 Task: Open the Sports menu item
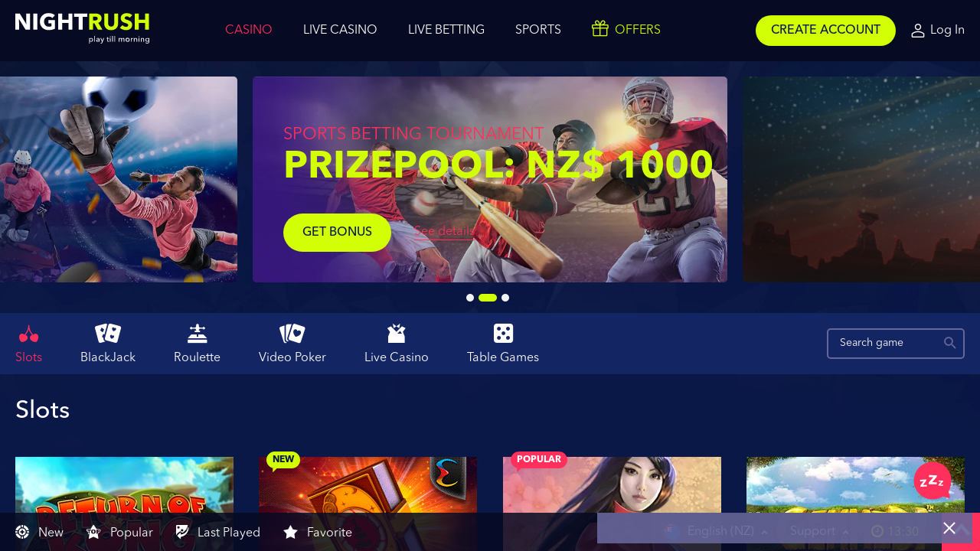coord(538,30)
